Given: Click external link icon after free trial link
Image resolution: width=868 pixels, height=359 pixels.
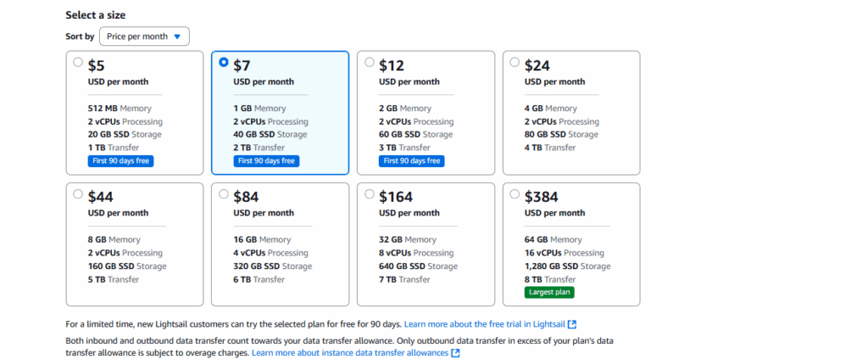Looking at the screenshot, I should coord(572,323).
